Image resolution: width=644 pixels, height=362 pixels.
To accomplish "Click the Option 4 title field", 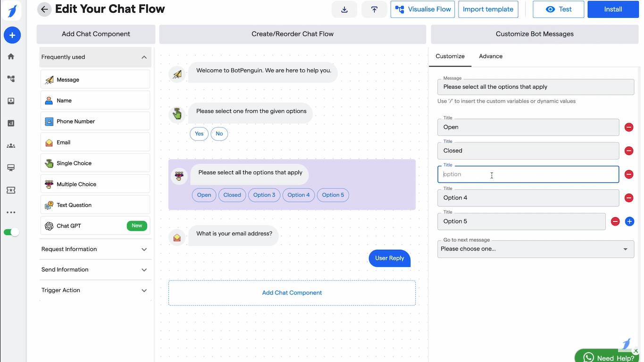I will [528, 198].
